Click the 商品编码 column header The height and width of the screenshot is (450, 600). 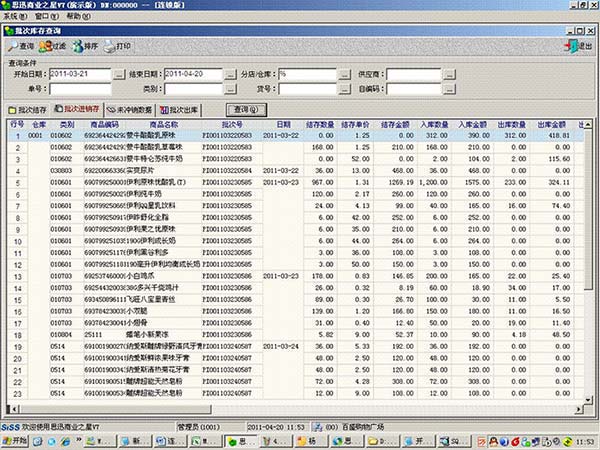[104, 124]
